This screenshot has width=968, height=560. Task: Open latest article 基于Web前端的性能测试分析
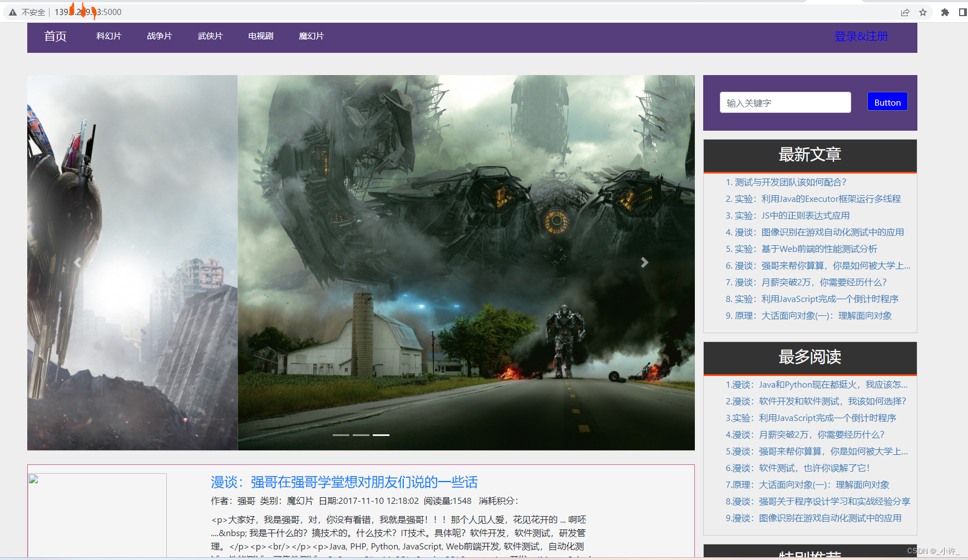[x=802, y=249]
